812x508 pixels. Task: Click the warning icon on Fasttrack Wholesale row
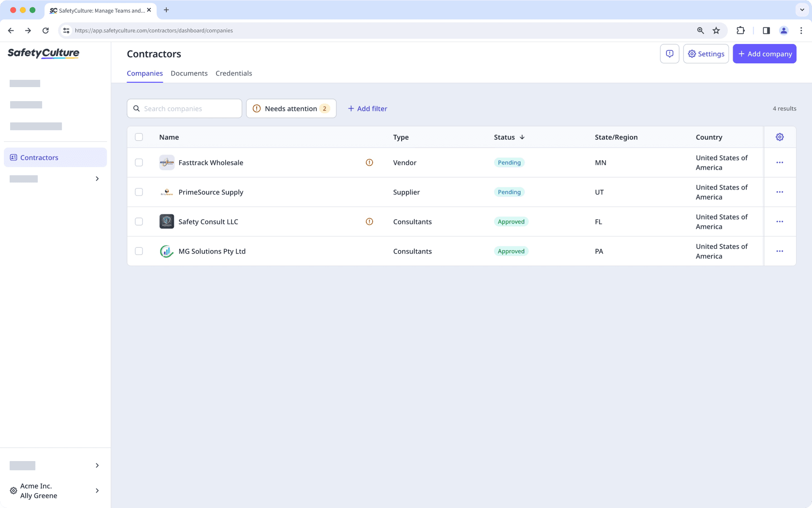[x=369, y=163]
